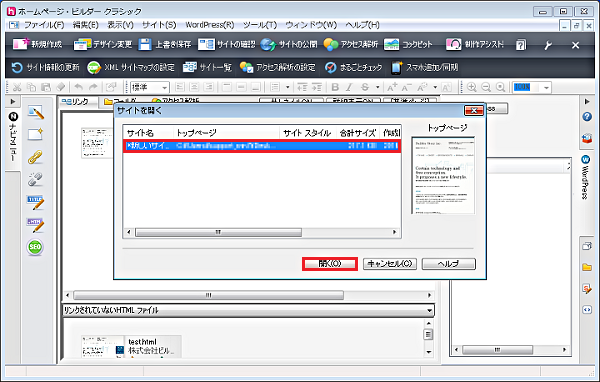Click 上書き保存 save icon
Image resolution: width=600 pixels, height=382 pixels.
145,44
